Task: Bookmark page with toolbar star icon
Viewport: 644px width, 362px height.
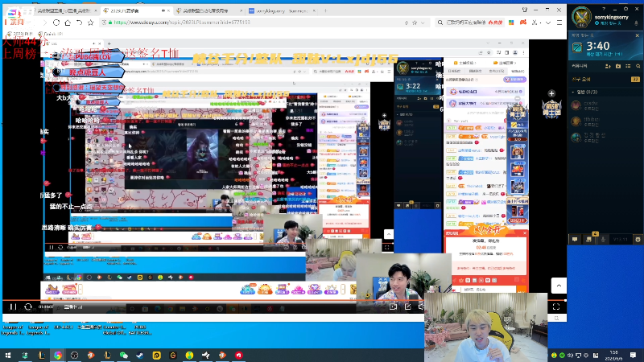Action: [x=91, y=23]
